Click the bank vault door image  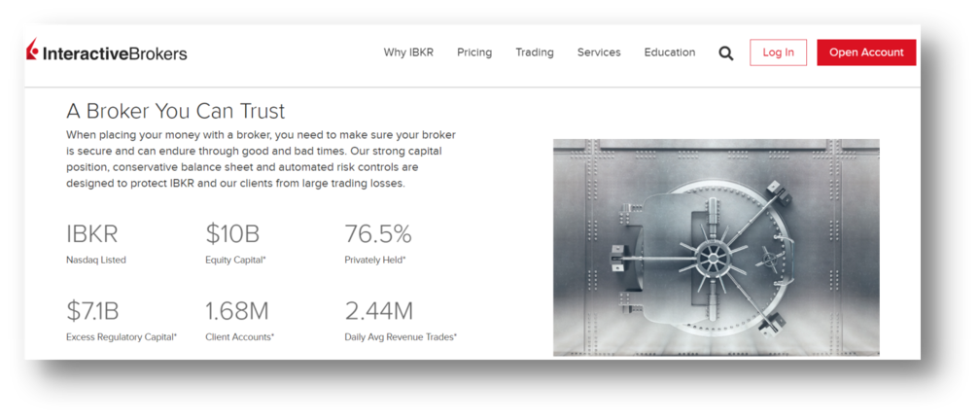716,247
